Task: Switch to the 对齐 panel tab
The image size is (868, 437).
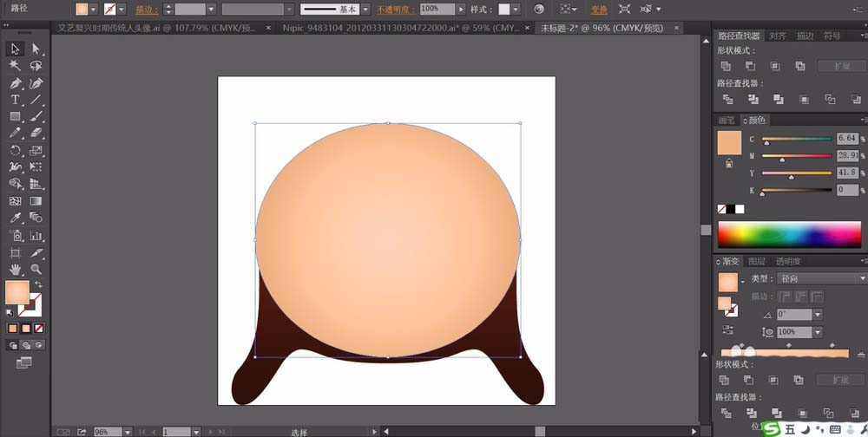Action: coord(777,36)
